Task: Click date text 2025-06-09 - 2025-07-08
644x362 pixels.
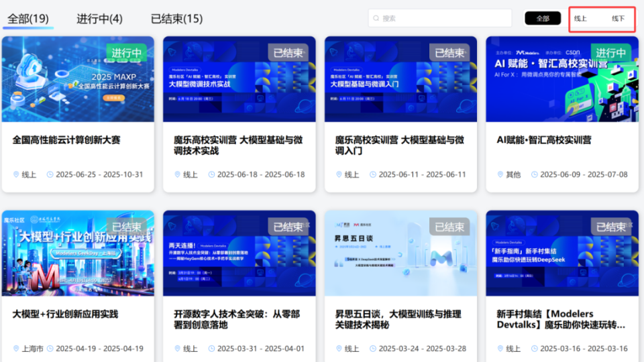Action: pyautogui.click(x=584, y=174)
